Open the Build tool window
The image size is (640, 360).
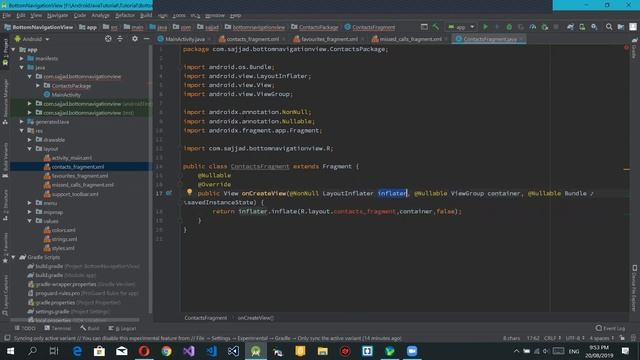pyautogui.click(x=90, y=328)
